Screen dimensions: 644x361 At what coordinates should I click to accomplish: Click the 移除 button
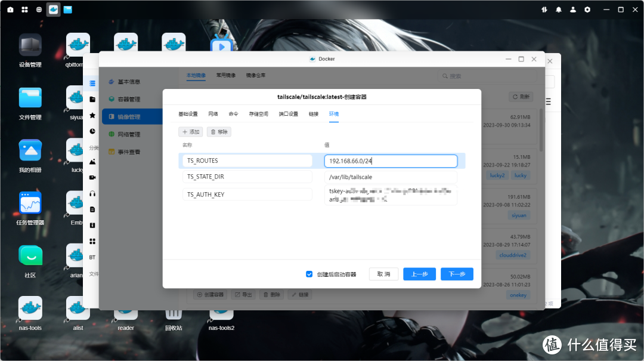[219, 132]
